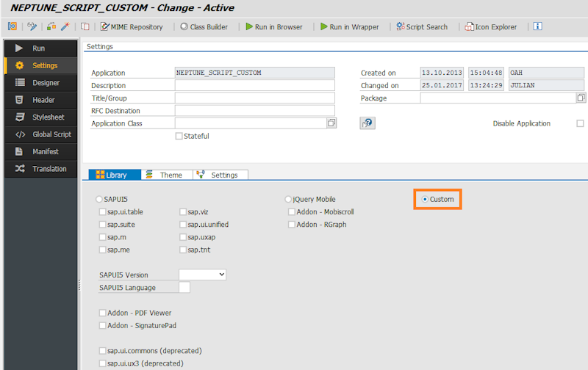Click the blue info icon in toolbar
The image size is (588, 370).
tap(537, 26)
